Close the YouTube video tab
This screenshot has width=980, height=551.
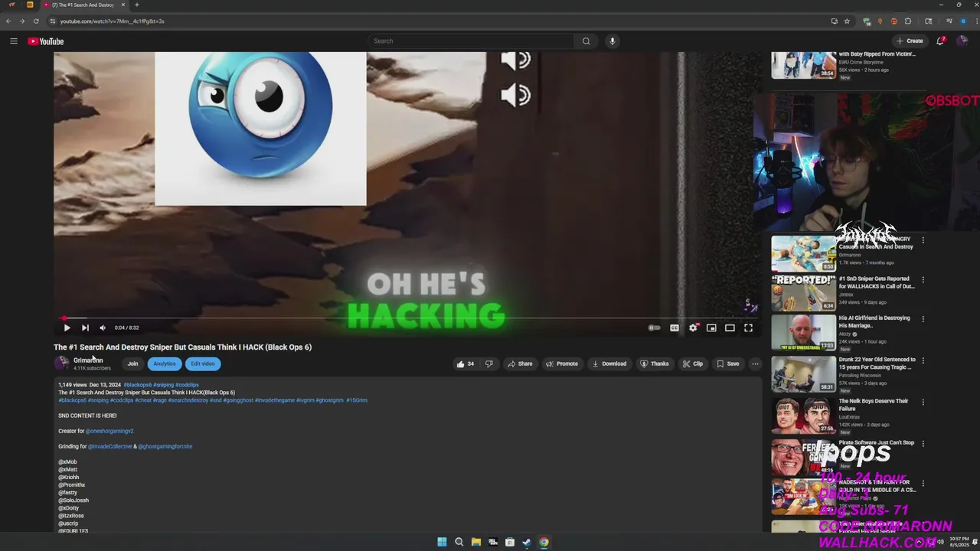tap(123, 5)
